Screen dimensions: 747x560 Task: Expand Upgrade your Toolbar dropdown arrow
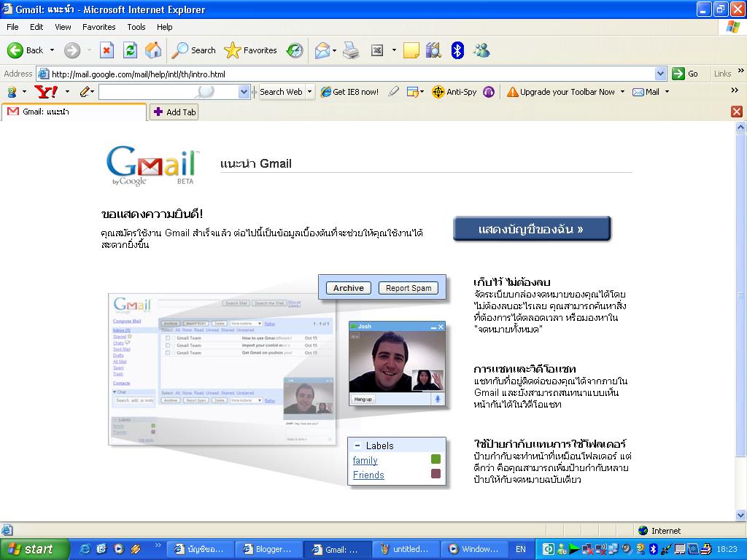pyautogui.click(x=622, y=92)
